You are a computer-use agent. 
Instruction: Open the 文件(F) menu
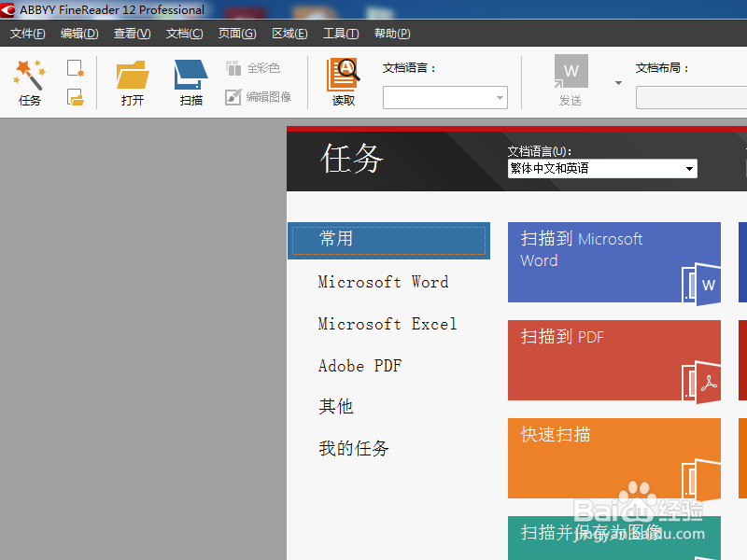[28, 34]
